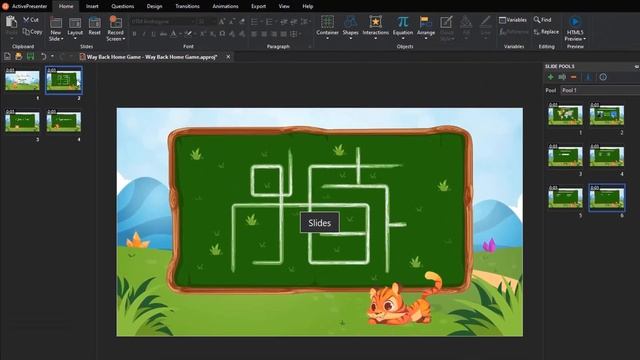The image size is (640, 360).
Task: Open the Layout dropdown
Action: click(75, 29)
